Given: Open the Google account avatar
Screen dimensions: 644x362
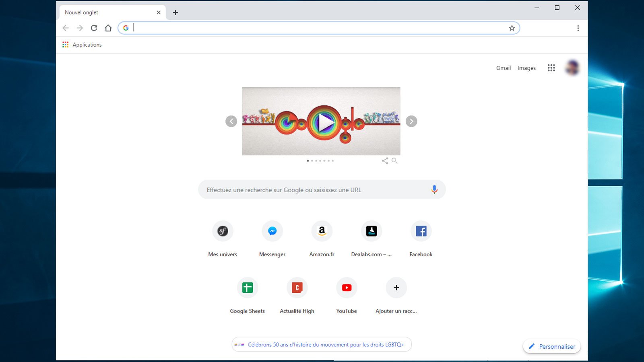Looking at the screenshot, I should [572, 68].
